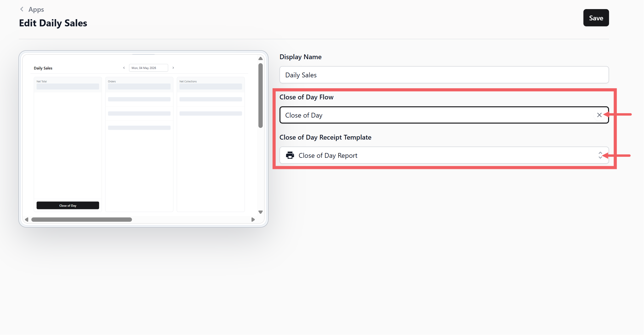Click the Edit Daily Sales heading
Image resolution: width=644 pixels, height=335 pixels.
(x=53, y=23)
